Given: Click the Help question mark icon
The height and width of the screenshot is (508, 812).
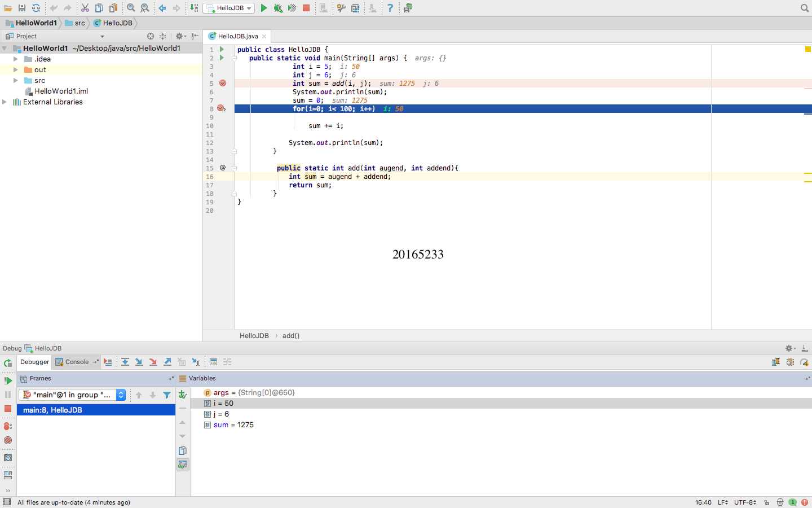Looking at the screenshot, I should point(390,8).
